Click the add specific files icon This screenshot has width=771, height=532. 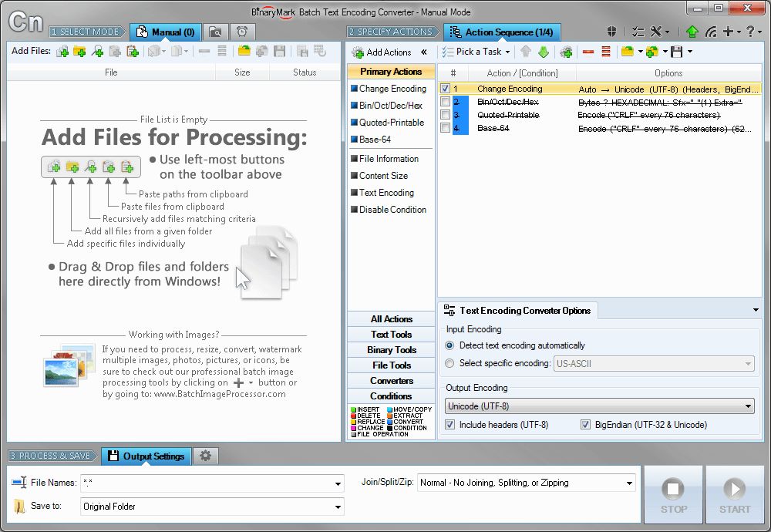pyautogui.click(x=62, y=52)
